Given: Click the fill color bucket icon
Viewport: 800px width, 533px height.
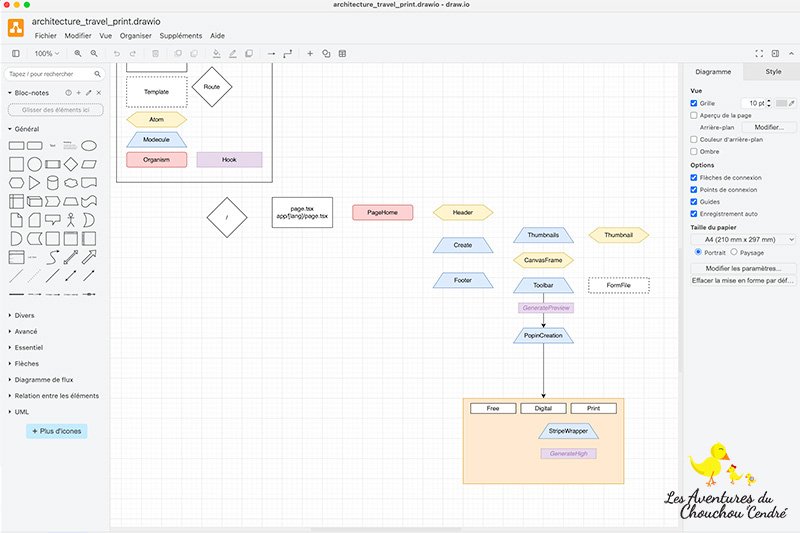Looking at the screenshot, I should pos(218,53).
